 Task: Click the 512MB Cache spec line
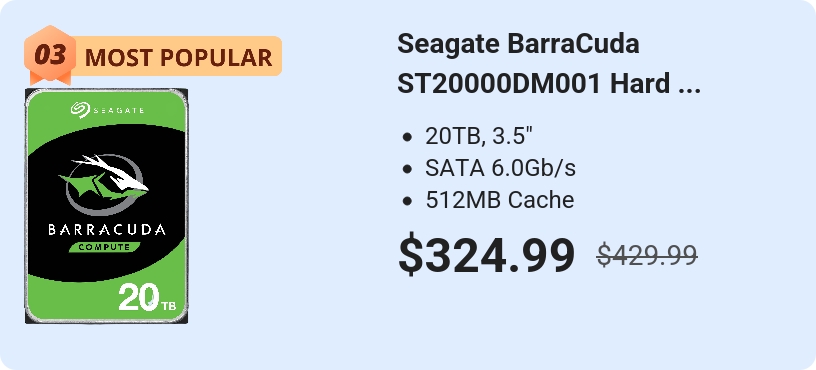click(500, 200)
